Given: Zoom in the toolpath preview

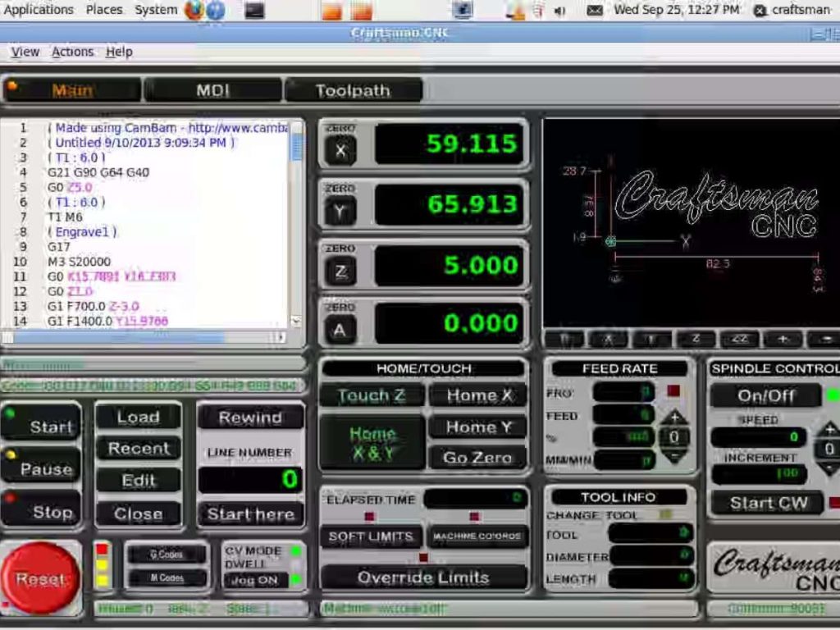Looking at the screenshot, I should (x=783, y=339).
